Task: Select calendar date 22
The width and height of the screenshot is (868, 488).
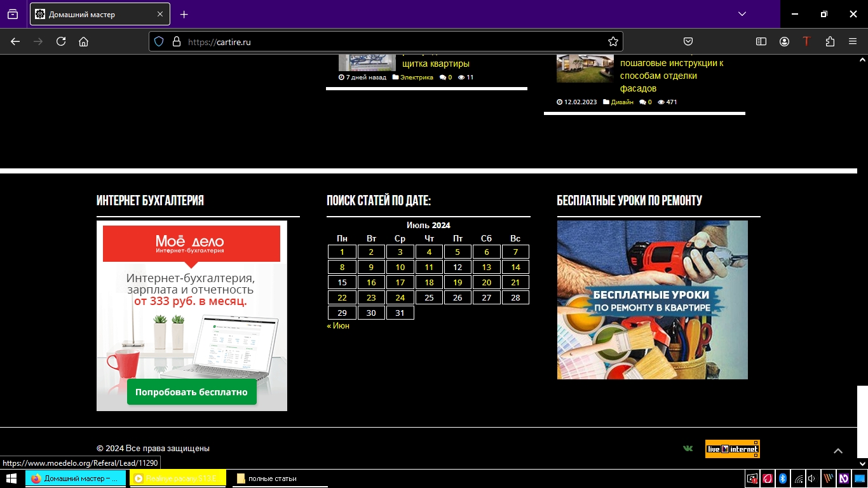Action: point(342,298)
